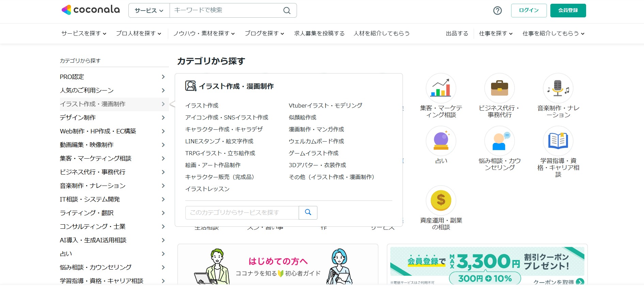Click the 資産運用・副業の相談 coin icon
This screenshot has width=644, height=289.
point(441,200)
